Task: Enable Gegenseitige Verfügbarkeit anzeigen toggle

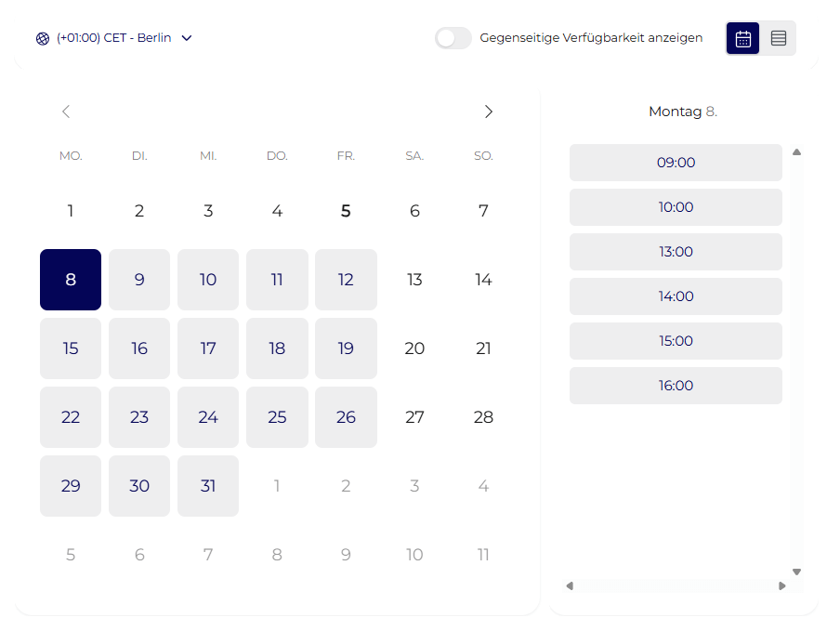Action: pos(453,38)
